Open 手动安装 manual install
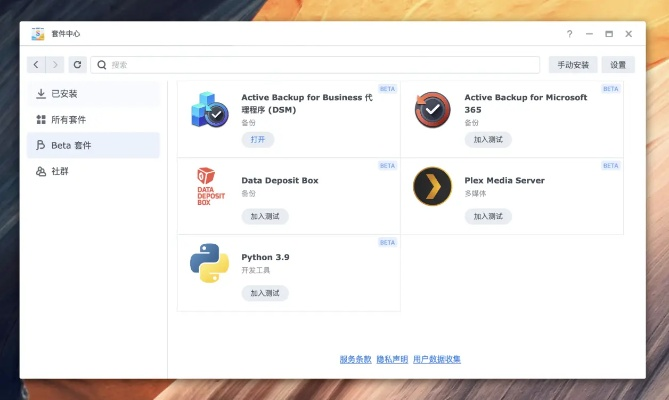The height and width of the screenshot is (400, 669). pos(573,65)
